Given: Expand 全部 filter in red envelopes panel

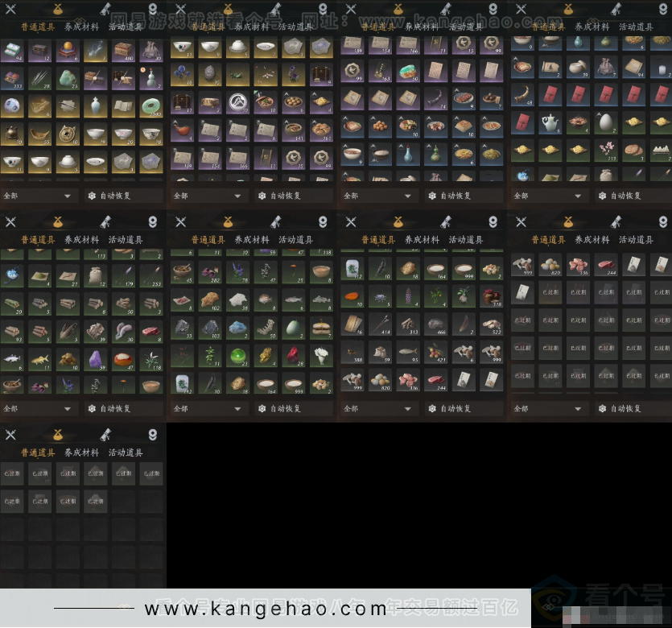Looking at the screenshot, I should tap(550, 196).
